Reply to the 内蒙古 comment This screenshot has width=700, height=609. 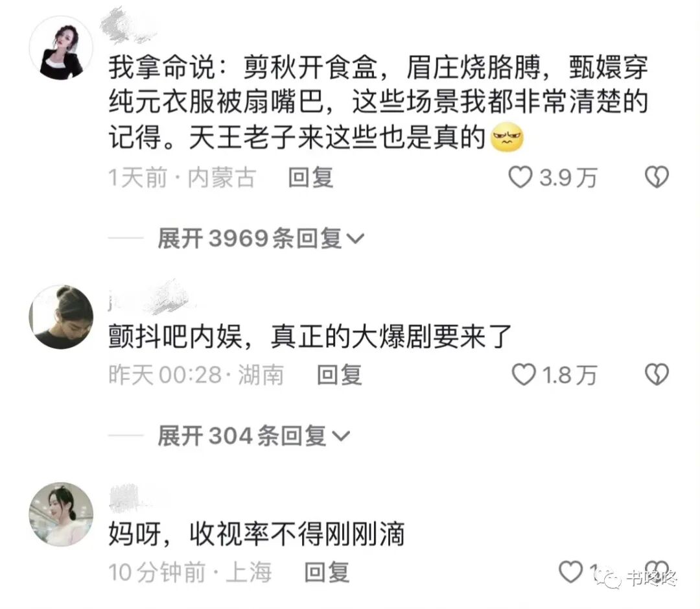coord(310,178)
